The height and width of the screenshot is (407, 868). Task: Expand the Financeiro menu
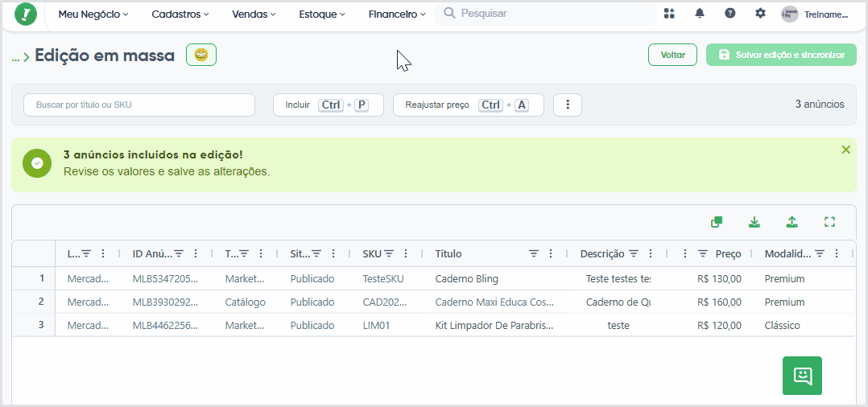pos(397,14)
